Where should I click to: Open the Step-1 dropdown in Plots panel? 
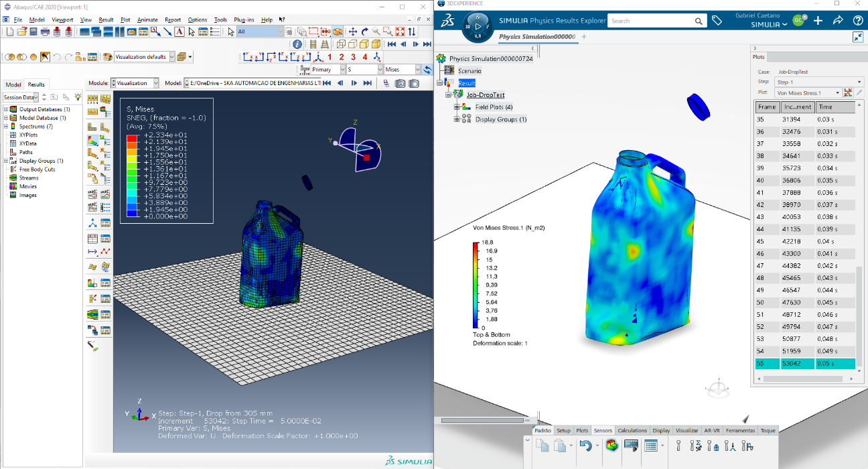tap(819, 82)
